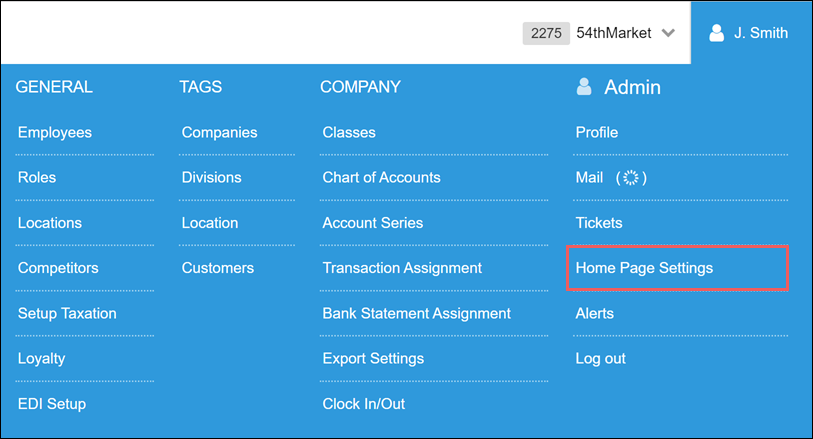The width and height of the screenshot is (813, 439).
Task: Select the 2275 store number badge
Action: pos(546,33)
